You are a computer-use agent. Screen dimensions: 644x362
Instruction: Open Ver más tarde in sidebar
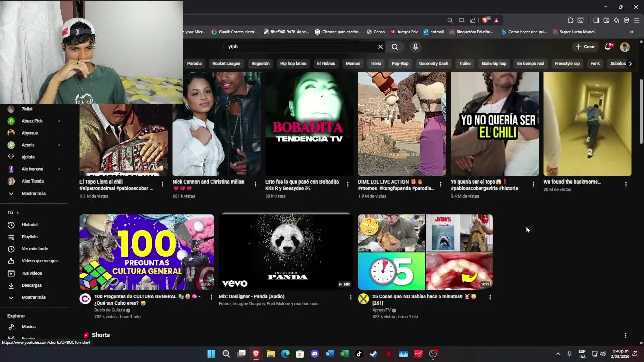pos(34,249)
